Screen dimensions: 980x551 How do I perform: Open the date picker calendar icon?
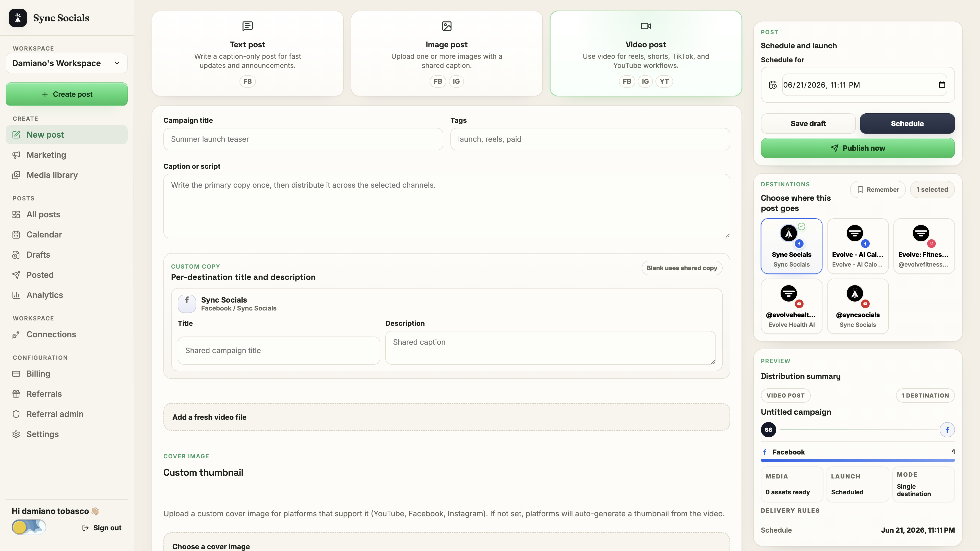[942, 85]
